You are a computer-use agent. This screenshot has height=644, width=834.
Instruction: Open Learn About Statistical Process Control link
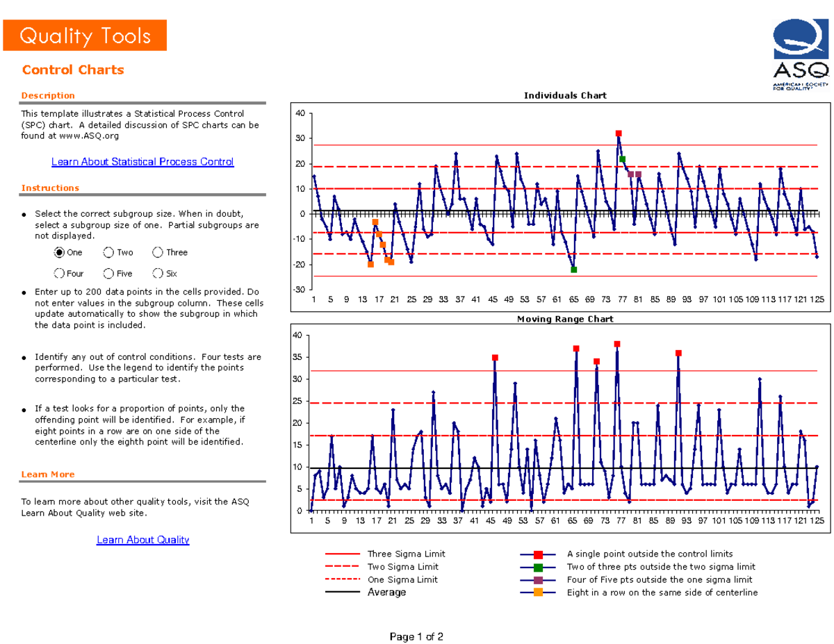pyautogui.click(x=142, y=162)
